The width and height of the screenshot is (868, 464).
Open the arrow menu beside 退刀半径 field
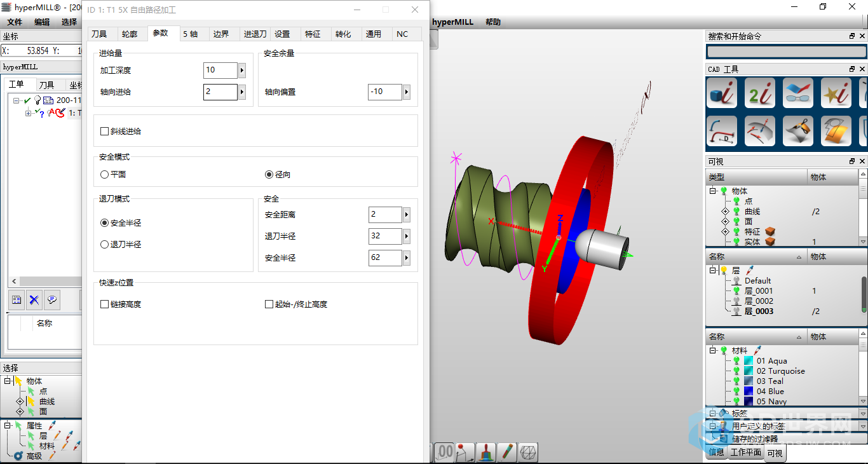tap(406, 236)
